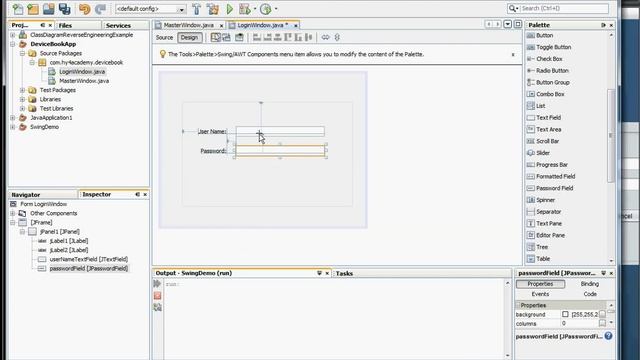Toggle the Properties button in the properties panel

click(x=540, y=284)
